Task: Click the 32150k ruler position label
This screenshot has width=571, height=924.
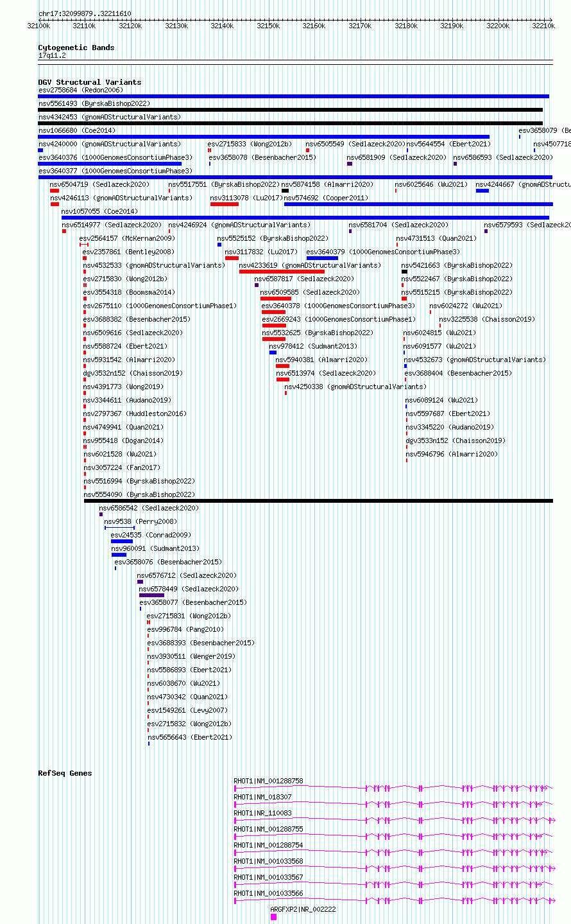Action: point(268,26)
